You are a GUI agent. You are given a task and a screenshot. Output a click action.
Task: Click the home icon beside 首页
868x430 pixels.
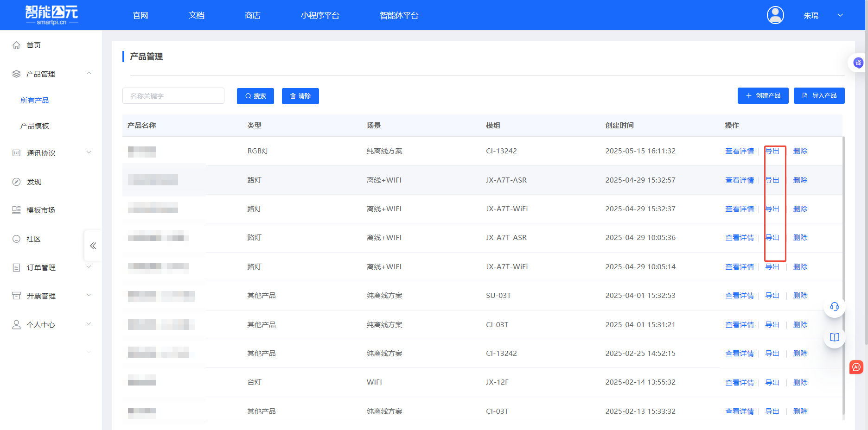pyautogui.click(x=17, y=45)
